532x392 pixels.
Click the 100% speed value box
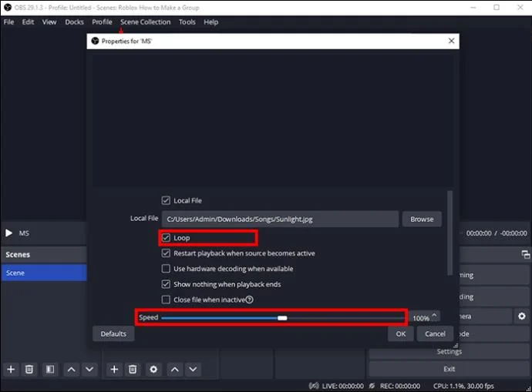[421, 318]
